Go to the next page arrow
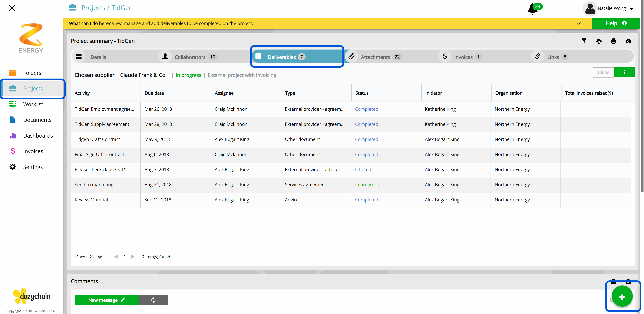644x314 pixels. coord(133,257)
